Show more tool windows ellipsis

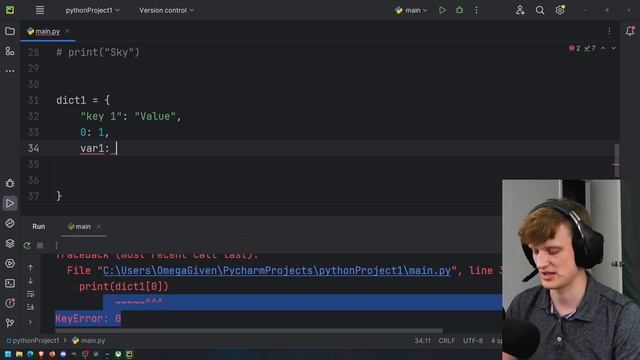[x=10, y=71]
